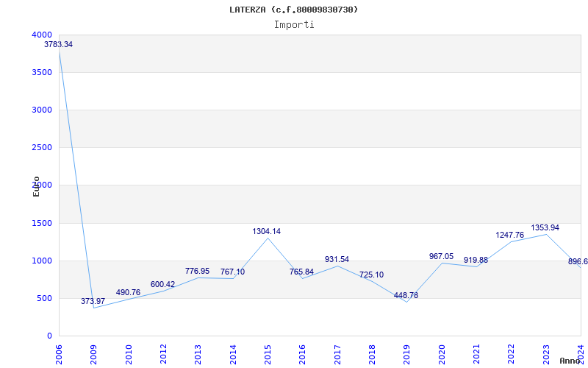Click the 2015 year axis label
The image size is (588, 368).
coord(268,355)
